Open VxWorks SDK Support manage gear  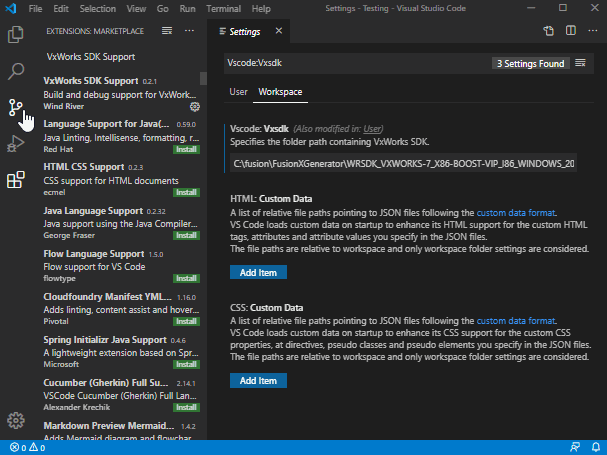coord(195,106)
